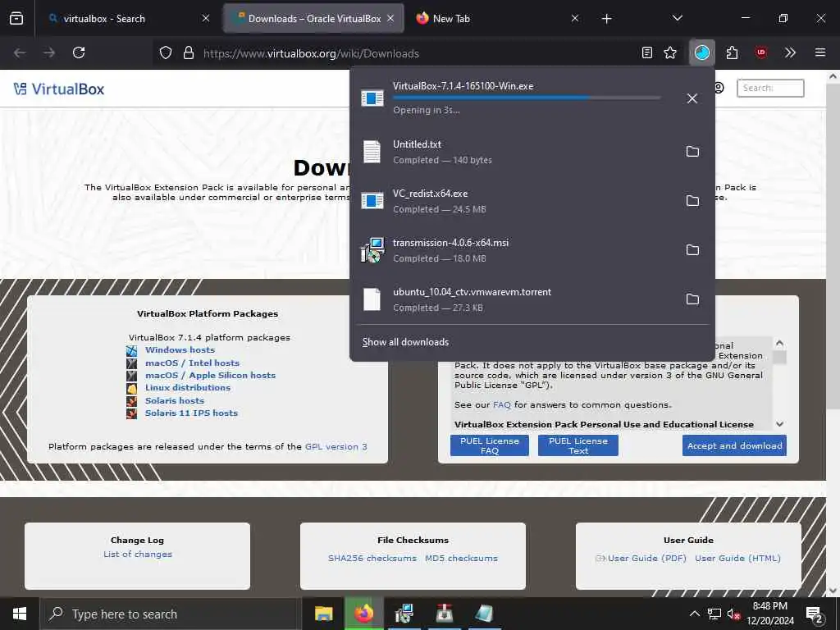Show all downloads
Viewport: 840px width, 630px height.
click(x=405, y=342)
